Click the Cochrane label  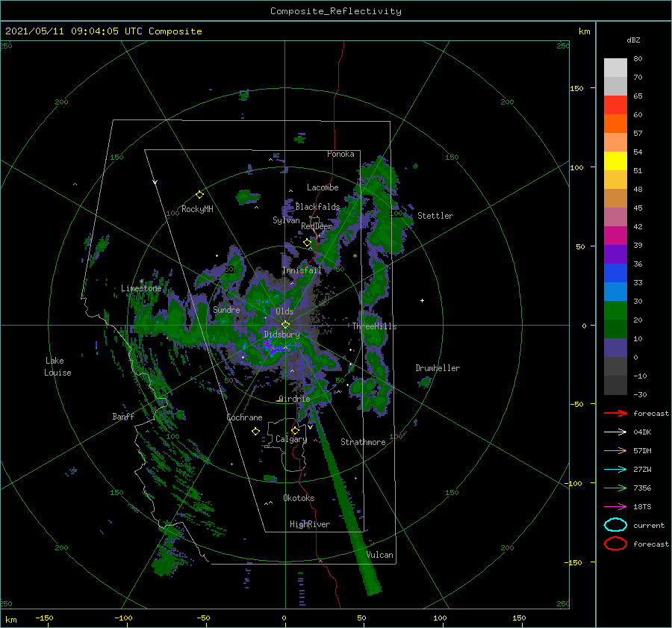coord(244,417)
